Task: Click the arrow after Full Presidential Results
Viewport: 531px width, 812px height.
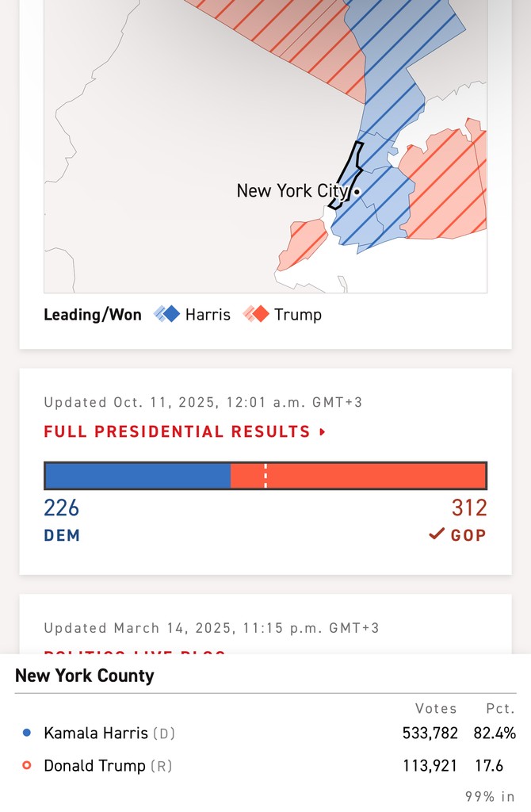Action: pos(323,432)
